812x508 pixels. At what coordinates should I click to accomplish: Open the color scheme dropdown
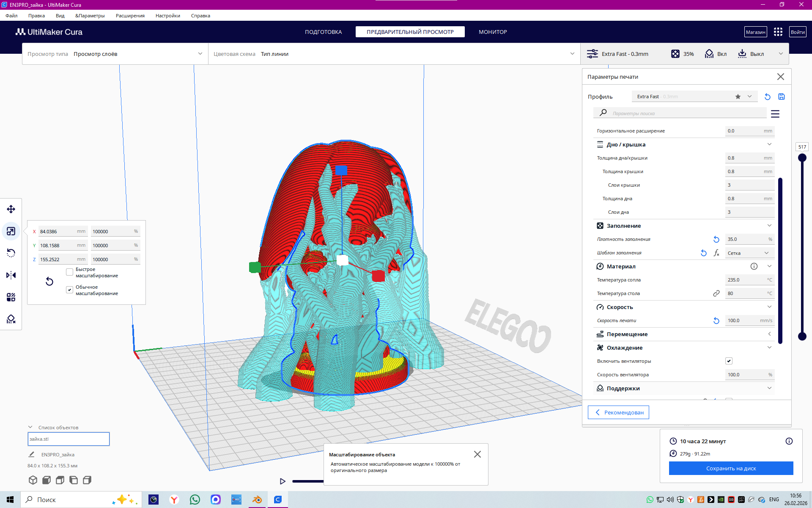tap(394, 54)
